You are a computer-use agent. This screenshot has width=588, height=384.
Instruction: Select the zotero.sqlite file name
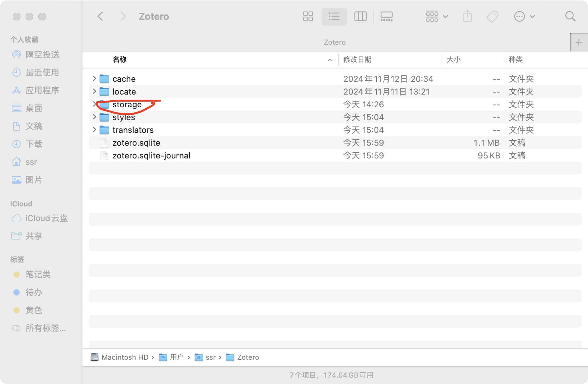[x=136, y=143]
